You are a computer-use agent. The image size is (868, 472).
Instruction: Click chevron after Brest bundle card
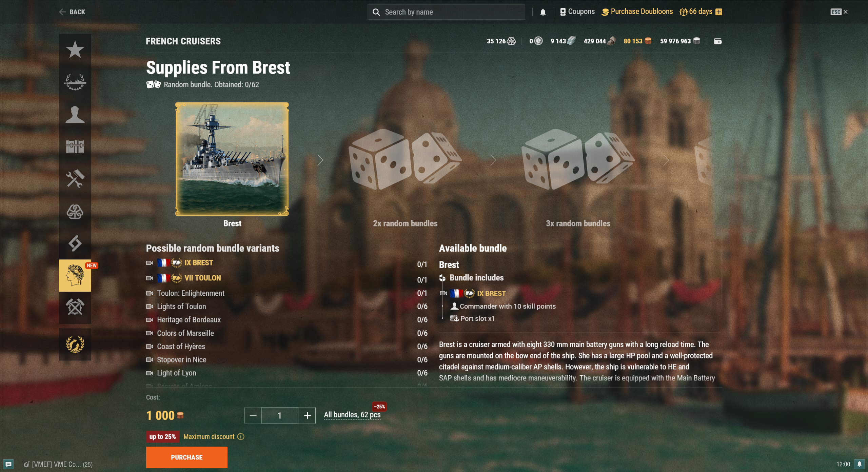(x=320, y=160)
